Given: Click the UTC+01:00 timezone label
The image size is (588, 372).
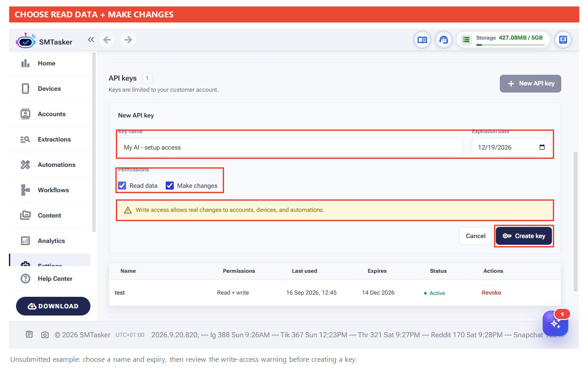Looking at the screenshot, I should tap(130, 335).
